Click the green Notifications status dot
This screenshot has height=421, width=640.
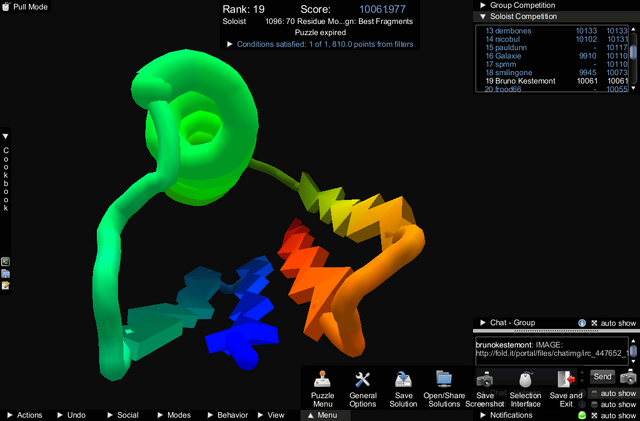tap(582, 415)
